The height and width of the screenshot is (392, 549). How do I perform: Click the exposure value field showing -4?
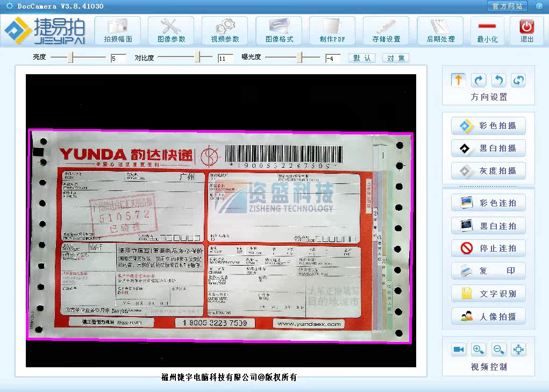[333, 58]
